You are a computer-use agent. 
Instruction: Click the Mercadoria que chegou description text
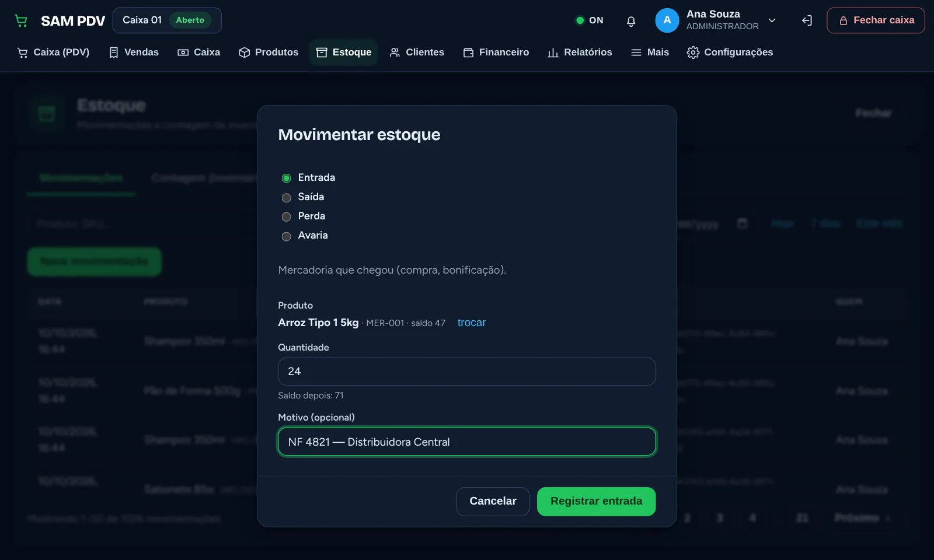pyautogui.click(x=392, y=270)
